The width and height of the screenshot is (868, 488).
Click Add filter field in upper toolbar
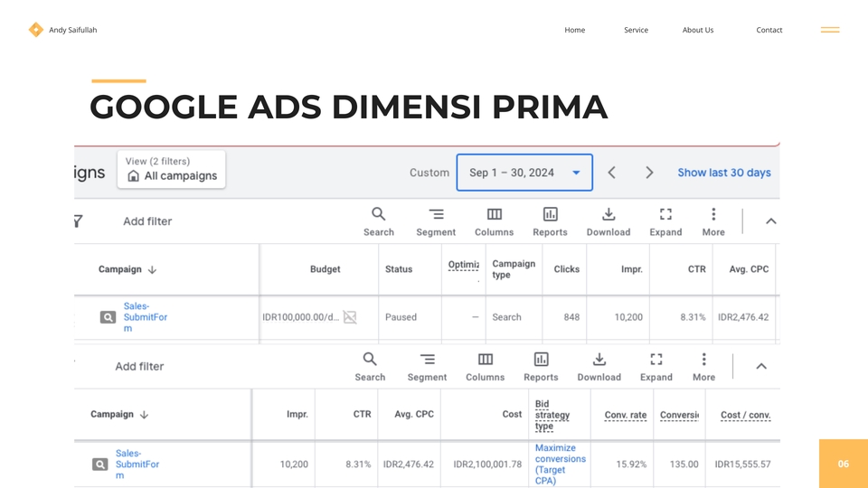coord(147,221)
